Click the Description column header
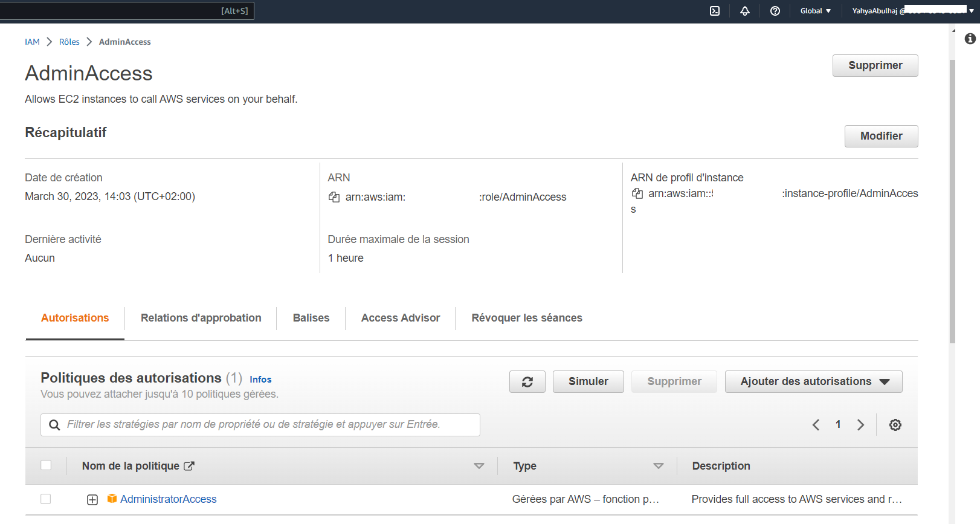Viewport: 980px width, 524px height. (x=721, y=466)
